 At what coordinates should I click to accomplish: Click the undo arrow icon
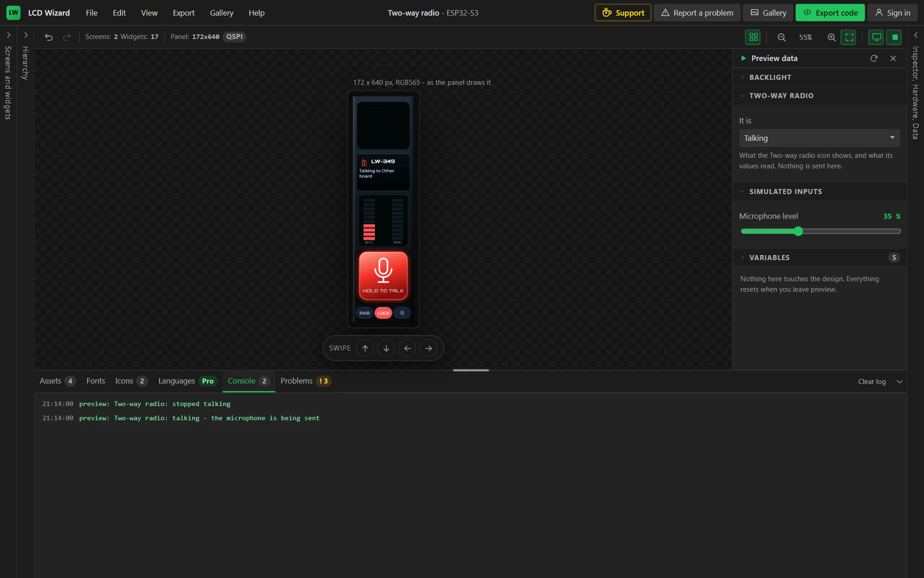point(49,37)
